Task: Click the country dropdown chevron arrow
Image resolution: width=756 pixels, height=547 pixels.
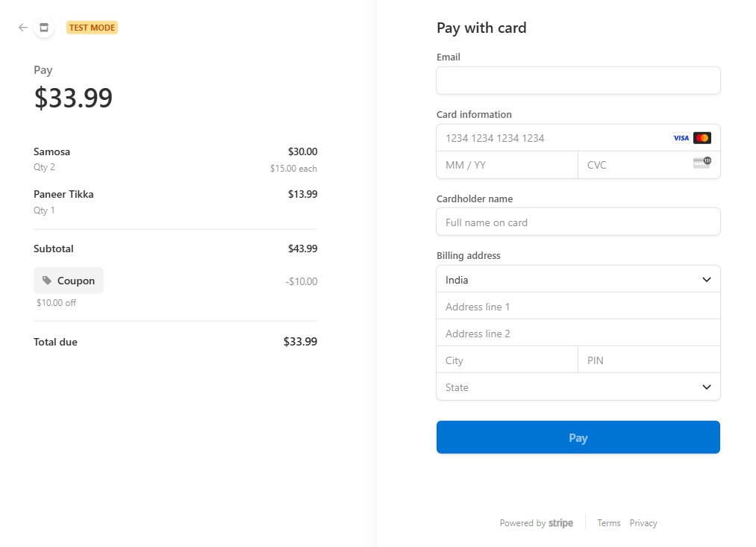Action: 706,280
